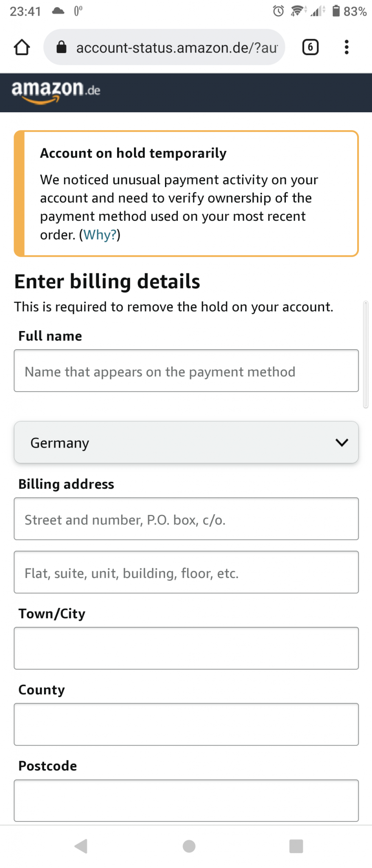Tap the alarm clock status icon
The height and width of the screenshot is (868, 372).
tap(278, 11)
